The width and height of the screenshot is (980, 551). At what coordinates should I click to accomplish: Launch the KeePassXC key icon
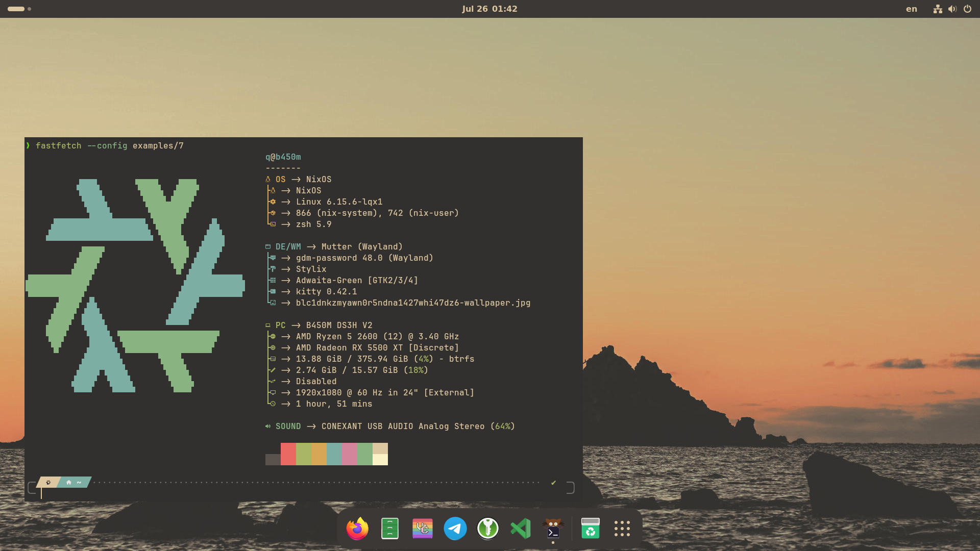[488, 529]
